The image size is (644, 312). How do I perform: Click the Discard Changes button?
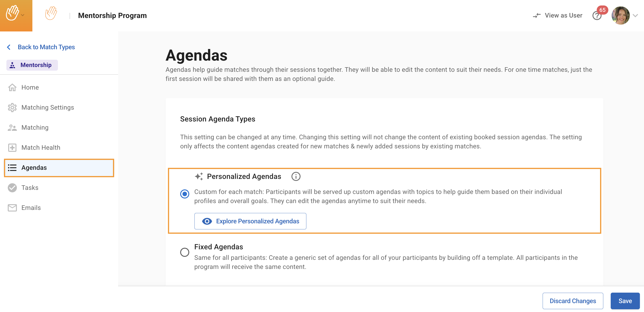pos(572,301)
